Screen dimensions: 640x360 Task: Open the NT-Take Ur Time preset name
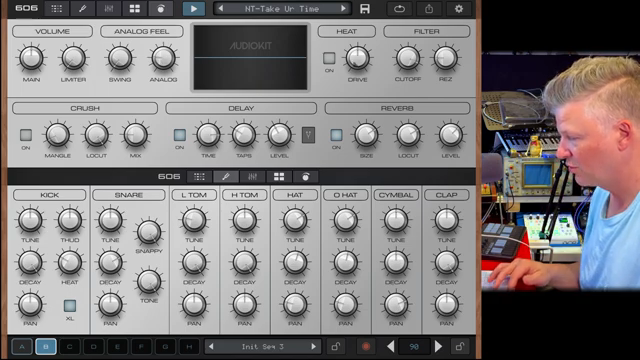coord(282,9)
